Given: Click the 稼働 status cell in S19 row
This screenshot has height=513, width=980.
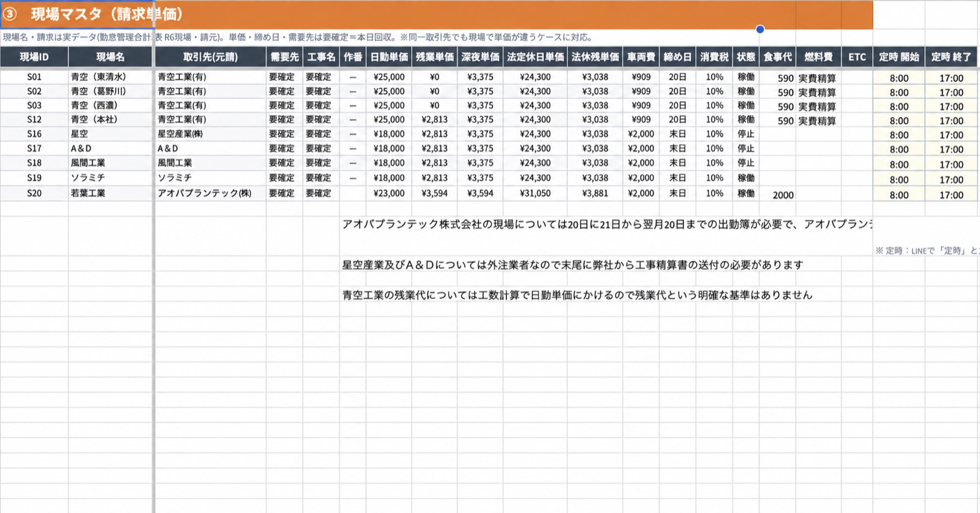Looking at the screenshot, I should coord(745,178).
